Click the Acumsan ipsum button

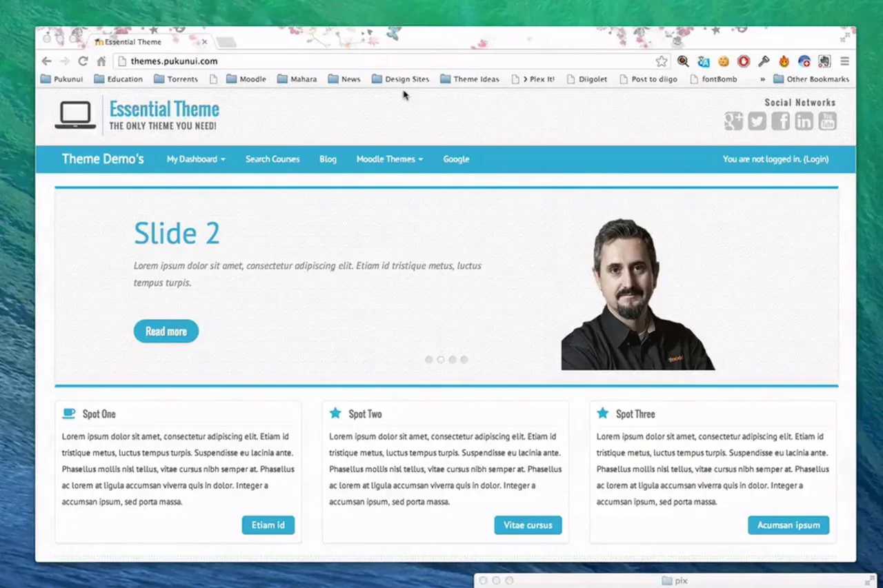tap(788, 525)
